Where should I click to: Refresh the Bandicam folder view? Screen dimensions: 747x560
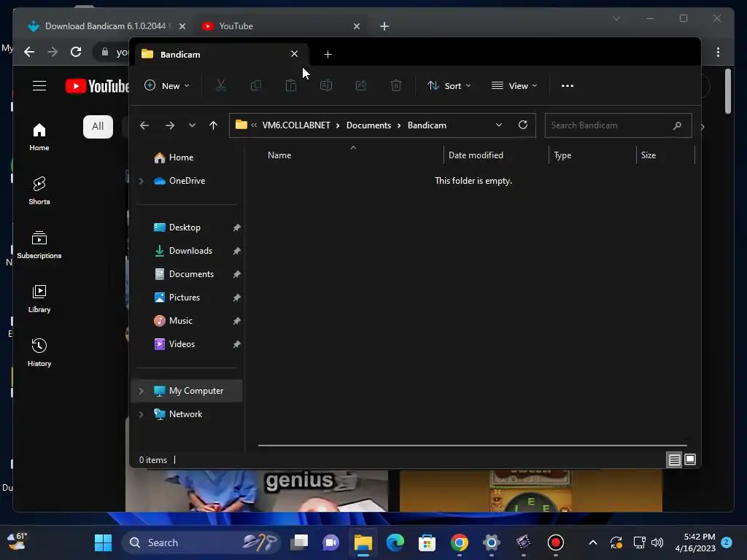[522, 125]
